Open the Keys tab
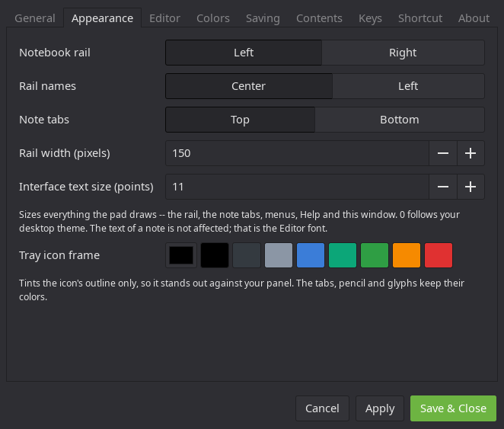Viewport: 504px width, 429px height. [370, 18]
